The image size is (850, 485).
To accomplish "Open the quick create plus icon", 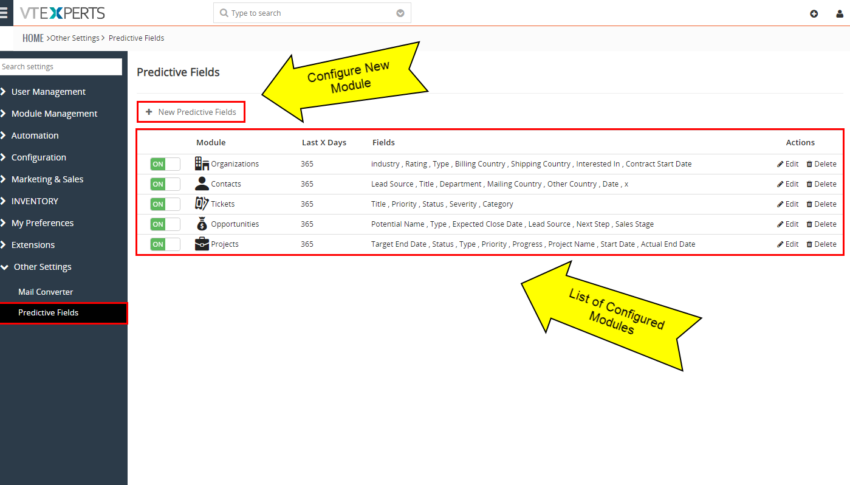I will 814,14.
